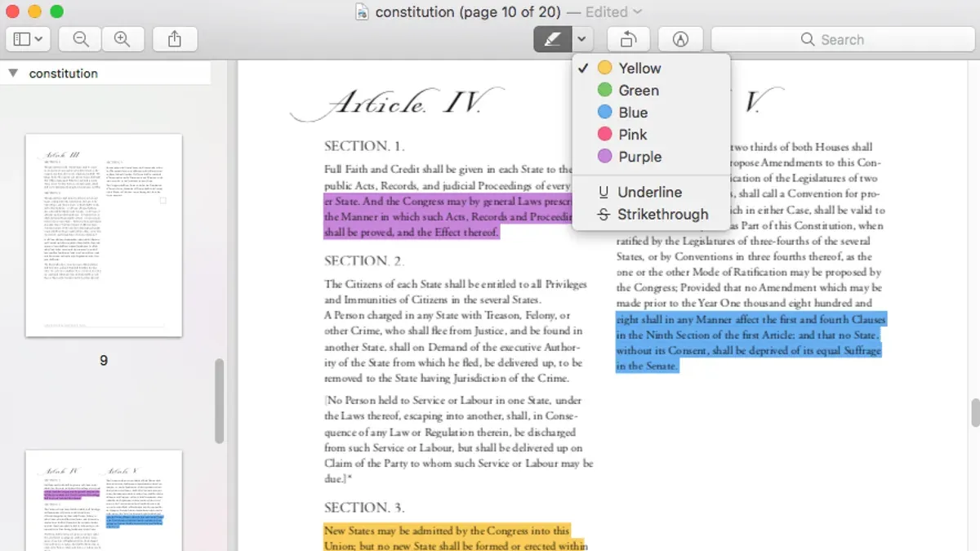This screenshot has width=980, height=551.
Task: Select the constitution sidebar title
Action: (x=63, y=73)
